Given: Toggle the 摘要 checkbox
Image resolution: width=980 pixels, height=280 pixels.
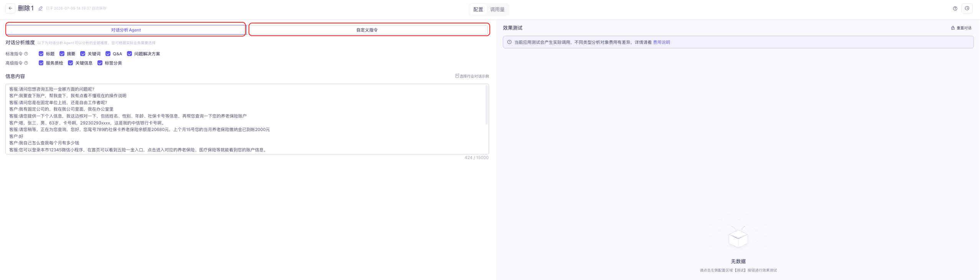Looking at the screenshot, I should click(x=62, y=54).
